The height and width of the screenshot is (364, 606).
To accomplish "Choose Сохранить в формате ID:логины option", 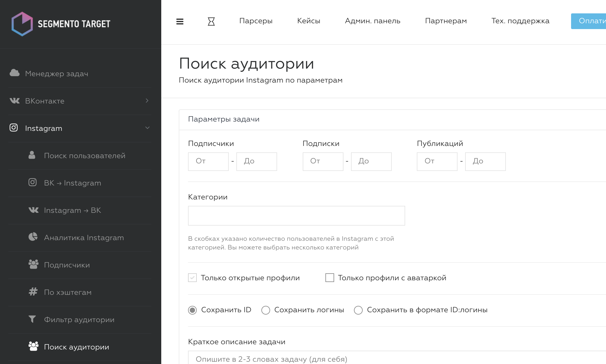I will click(358, 310).
